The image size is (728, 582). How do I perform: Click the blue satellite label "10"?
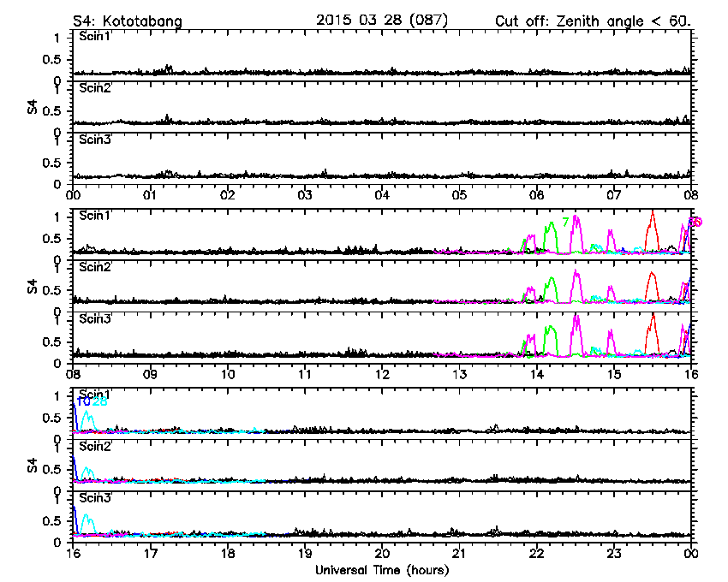84,401
